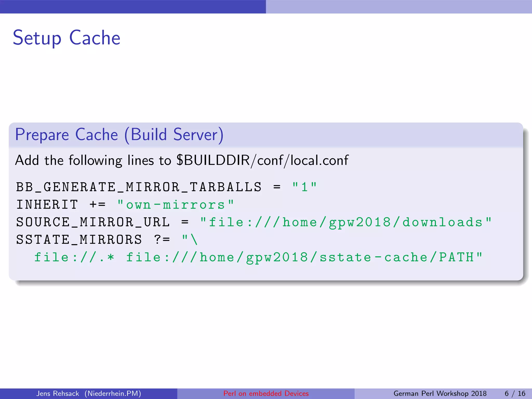Click the INHERIT += "own-mirrors" line
Image resolution: width=532 pixels, height=399 pixels.
point(125,205)
